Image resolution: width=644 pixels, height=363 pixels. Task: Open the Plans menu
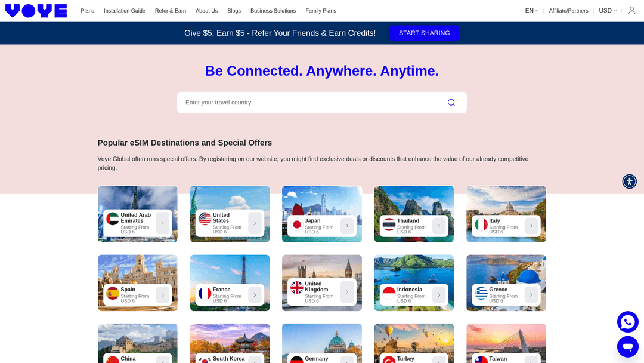pos(87,10)
